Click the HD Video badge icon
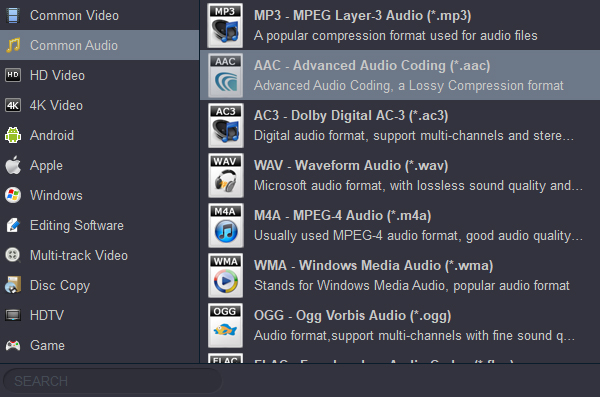This screenshot has width=600, height=397. pyautogui.click(x=13, y=75)
